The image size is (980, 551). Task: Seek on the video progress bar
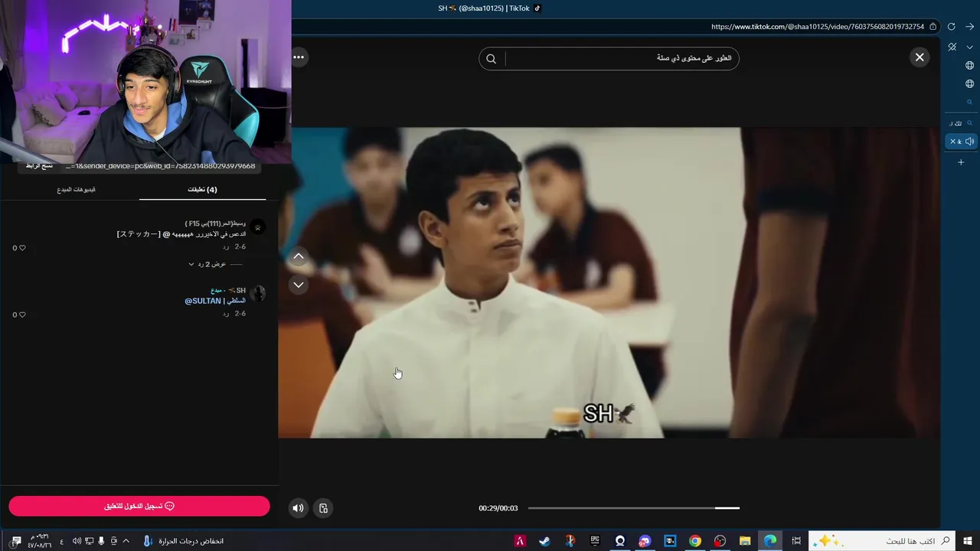click(x=634, y=507)
